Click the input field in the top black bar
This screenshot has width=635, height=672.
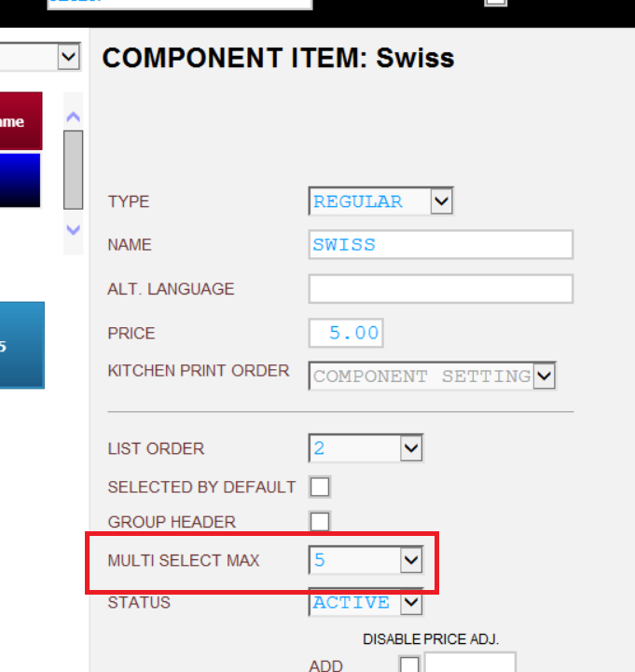[180, 4]
